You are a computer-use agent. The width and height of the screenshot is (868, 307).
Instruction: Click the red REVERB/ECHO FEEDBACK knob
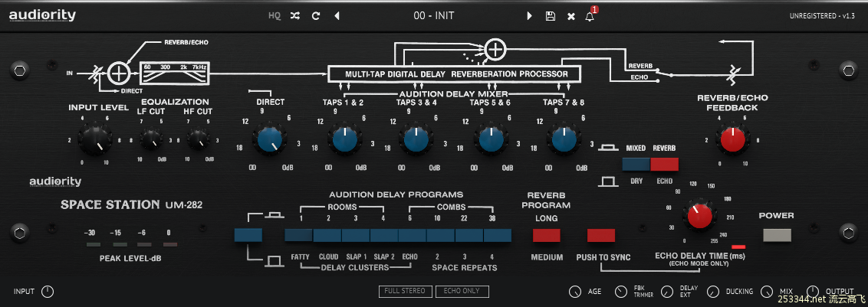(x=733, y=139)
